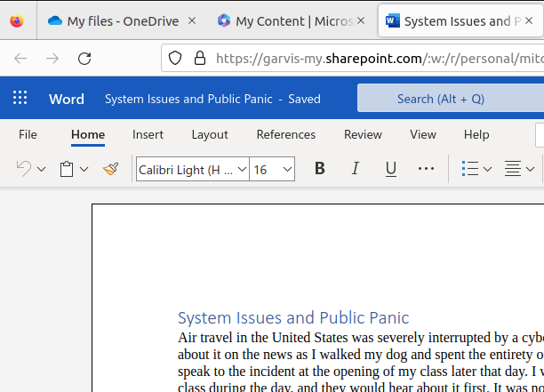Select the Format Painter brush
This screenshot has width=544, height=392.
pos(110,169)
